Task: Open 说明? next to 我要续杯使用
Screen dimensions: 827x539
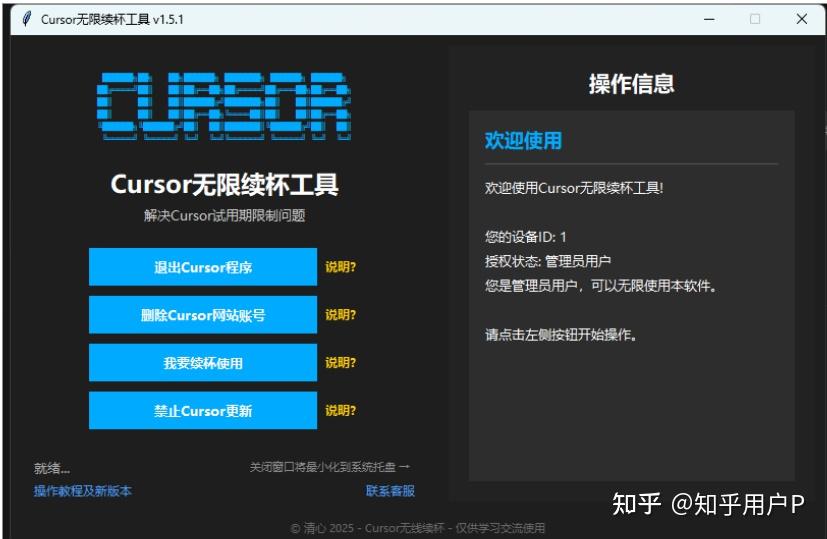Action: point(340,363)
